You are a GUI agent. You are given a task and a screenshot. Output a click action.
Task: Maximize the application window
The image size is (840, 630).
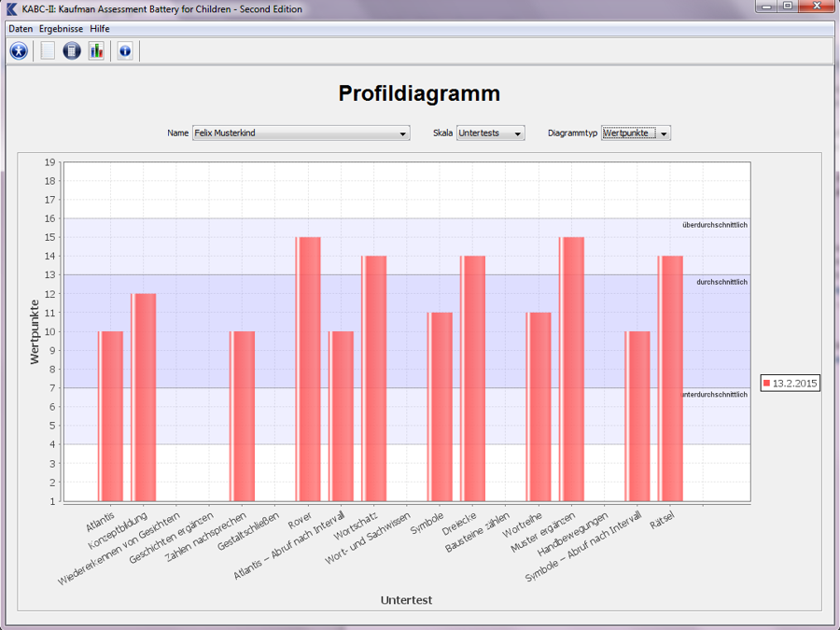789,7
